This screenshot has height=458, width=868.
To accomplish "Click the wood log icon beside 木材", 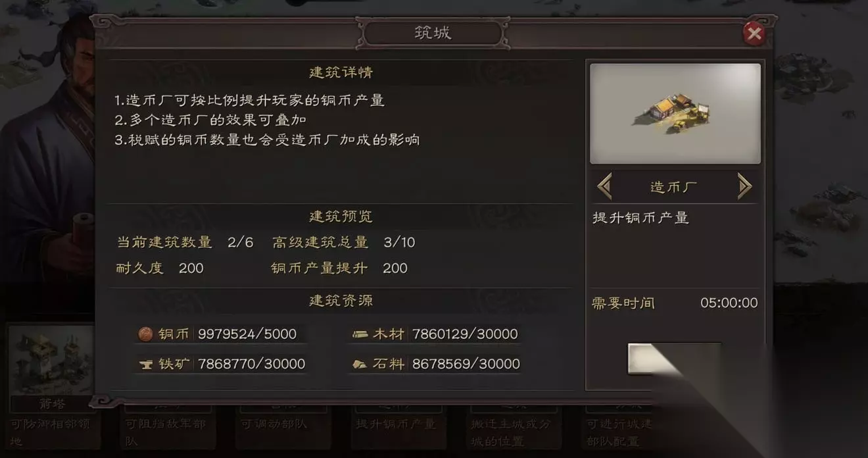I will point(360,334).
